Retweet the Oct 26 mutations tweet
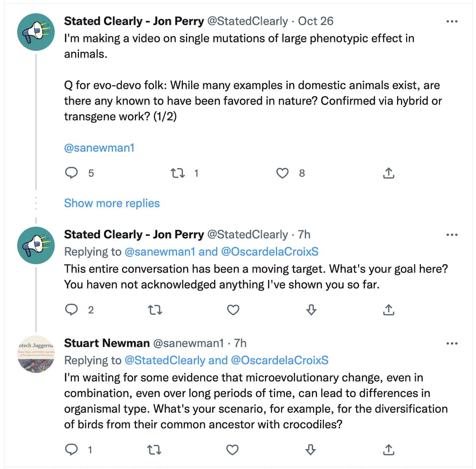476x469 pixels. coord(178,173)
